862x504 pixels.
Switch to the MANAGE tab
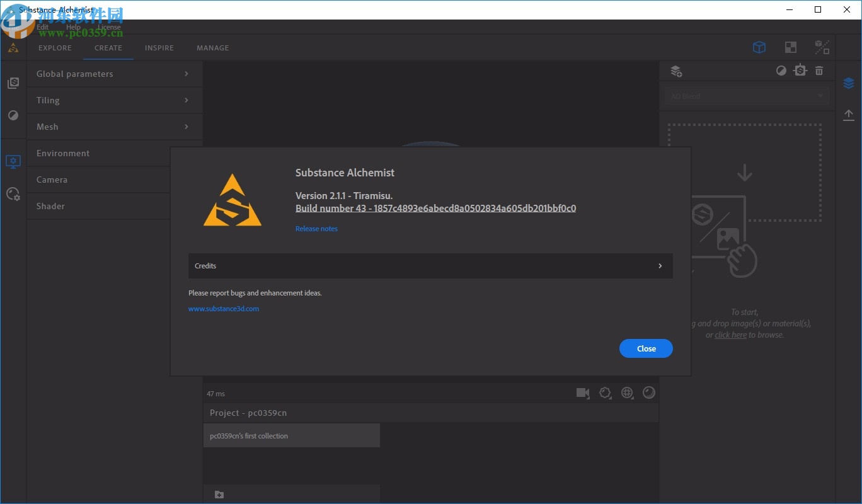tap(213, 48)
